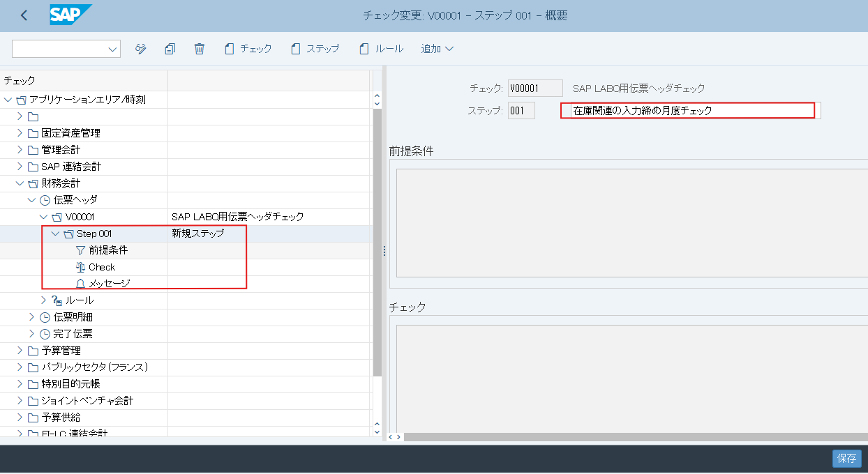Expand the 固定資産管理 folder
This screenshot has height=474, width=868.
pos(20,133)
